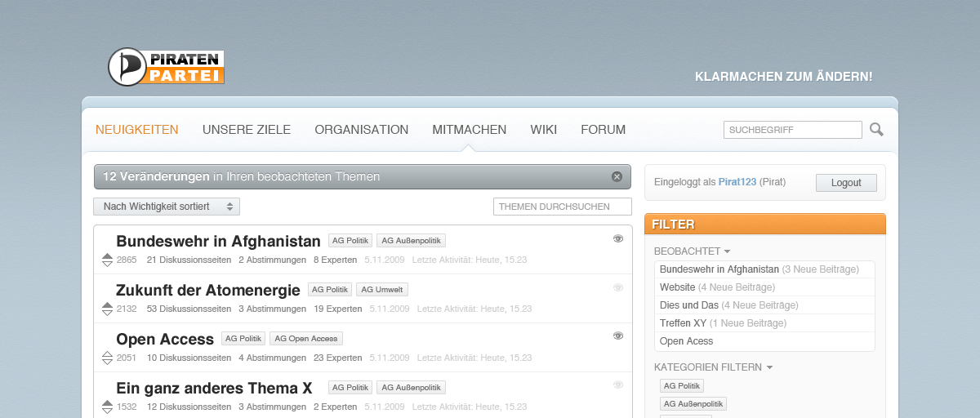980x418 pixels.
Task: Click vote arrows for Bundeswehr in Afghanistan
Action: pos(107,260)
